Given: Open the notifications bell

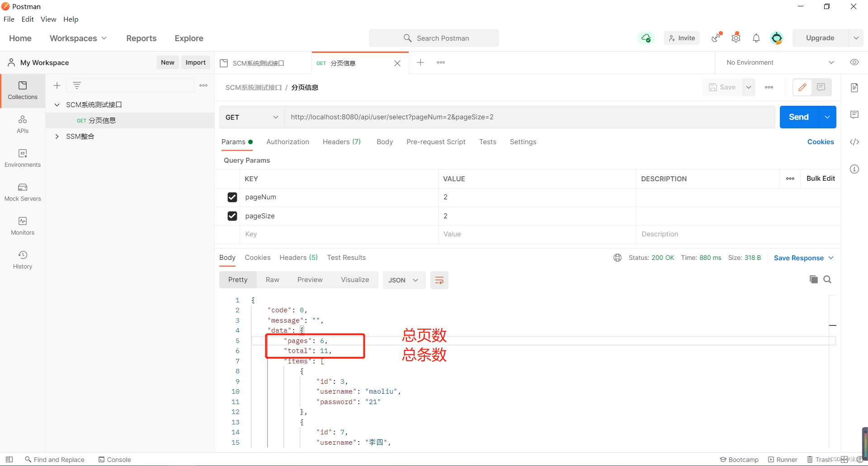Looking at the screenshot, I should click(756, 38).
